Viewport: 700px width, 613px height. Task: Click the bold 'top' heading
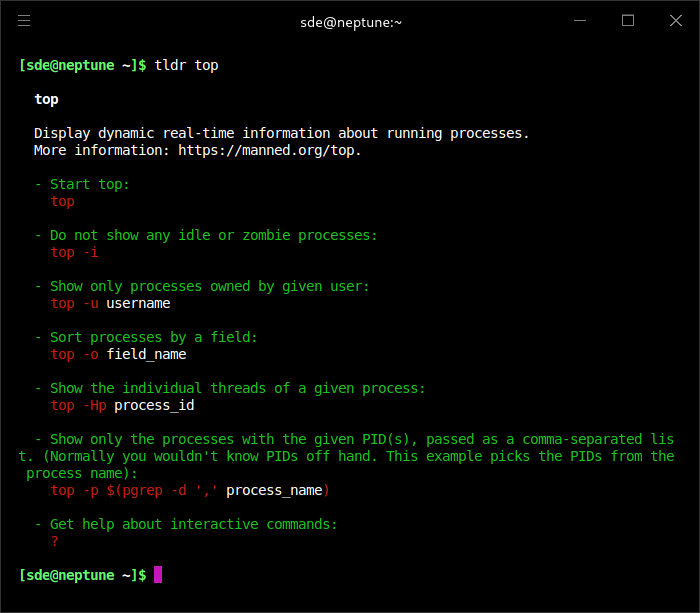point(46,100)
